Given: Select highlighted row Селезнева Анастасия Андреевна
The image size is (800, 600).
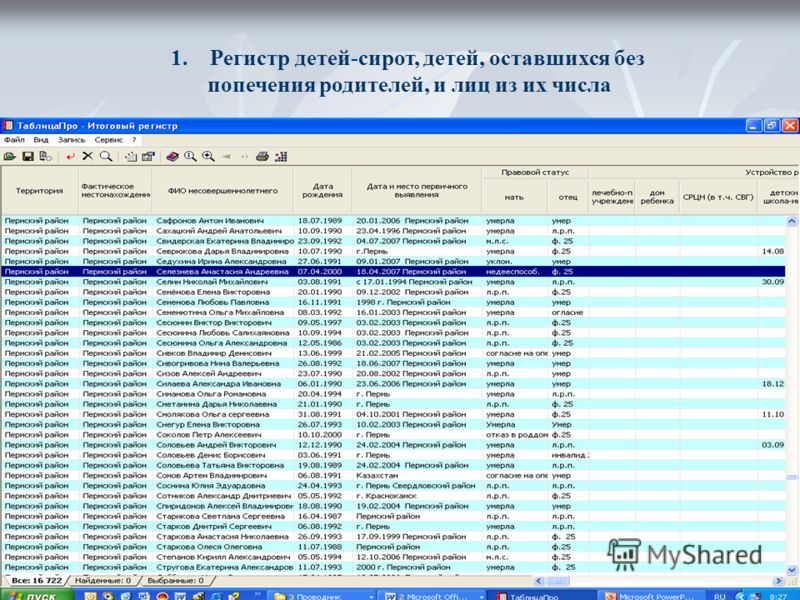Looking at the screenshot, I should 393,272.
